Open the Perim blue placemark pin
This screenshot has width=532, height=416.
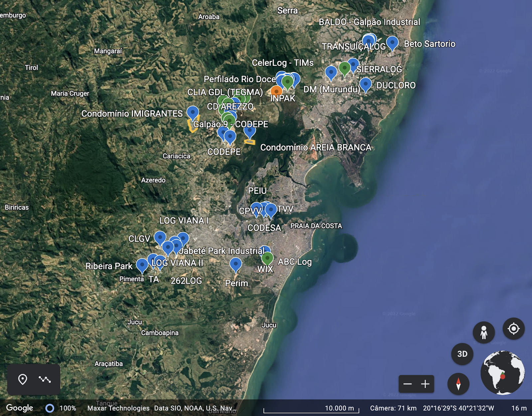coord(235,264)
